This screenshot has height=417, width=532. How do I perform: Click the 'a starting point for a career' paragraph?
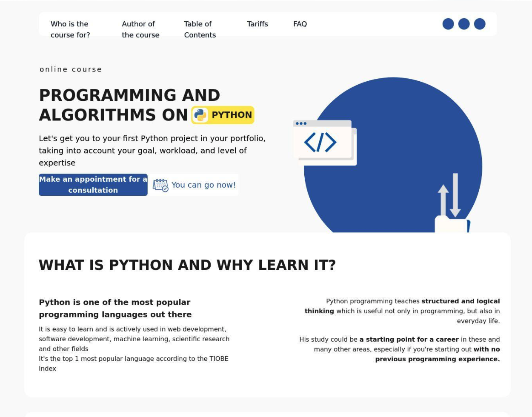pyautogui.click(x=399, y=349)
